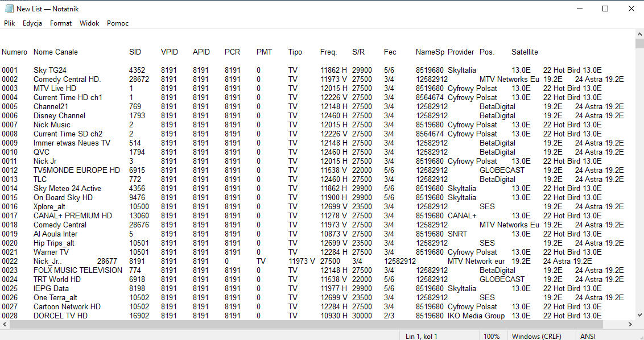
Task: Click the 'NameSp' header text
Action: tap(430, 52)
